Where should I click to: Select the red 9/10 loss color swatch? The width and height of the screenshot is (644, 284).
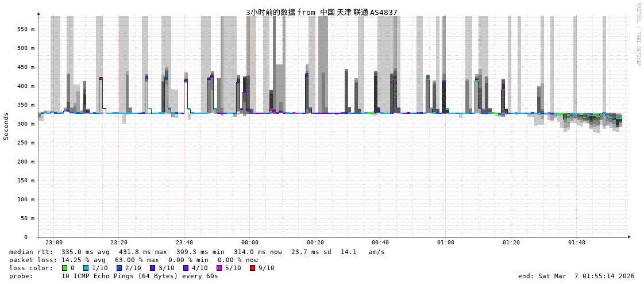click(x=253, y=268)
